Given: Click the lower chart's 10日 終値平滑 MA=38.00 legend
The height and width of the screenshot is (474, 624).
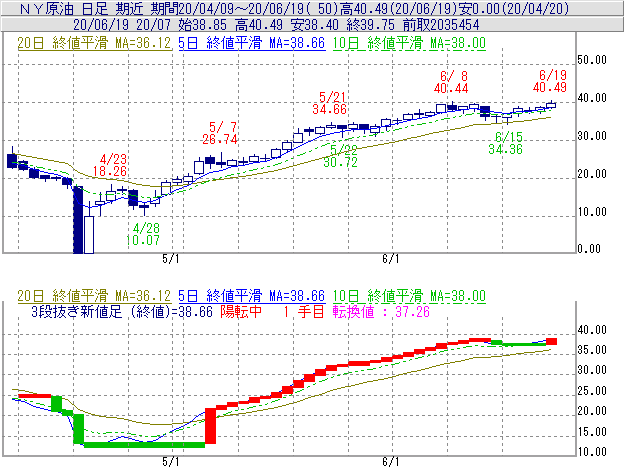Looking at the screenshot, I should click(x=409, y=296).
